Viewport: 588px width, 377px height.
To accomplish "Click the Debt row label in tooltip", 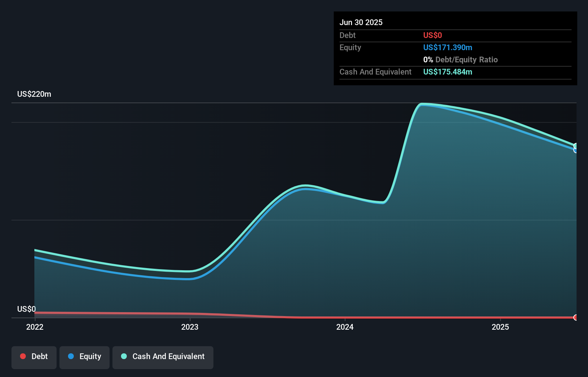I will [347, 35].
